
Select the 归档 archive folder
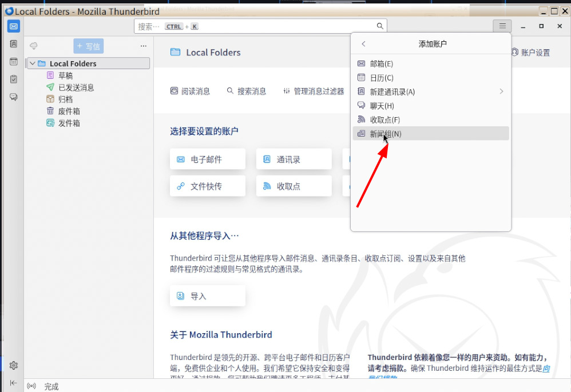click(x=60, y=99)
